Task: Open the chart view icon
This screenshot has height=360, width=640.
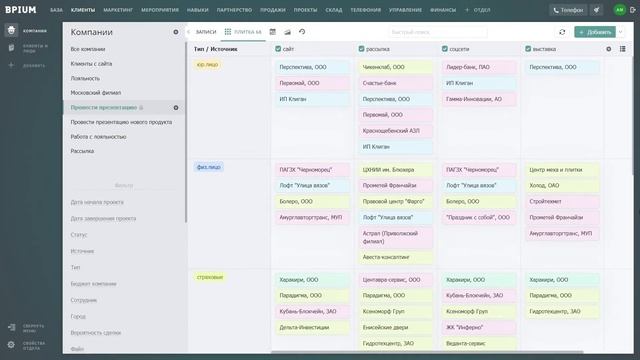Action: (x=287, y=32)
